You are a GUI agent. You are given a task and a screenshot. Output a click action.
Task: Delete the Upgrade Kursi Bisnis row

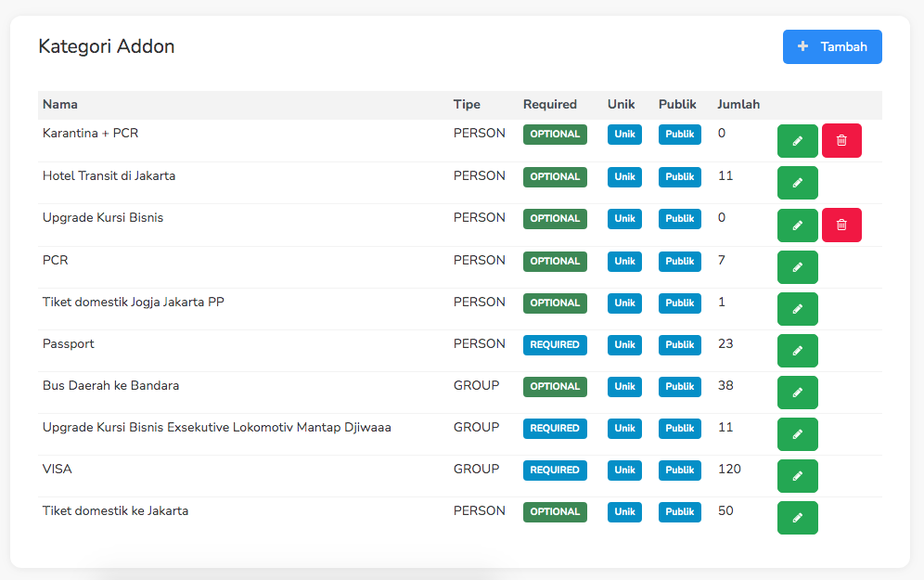click(841, 226)
